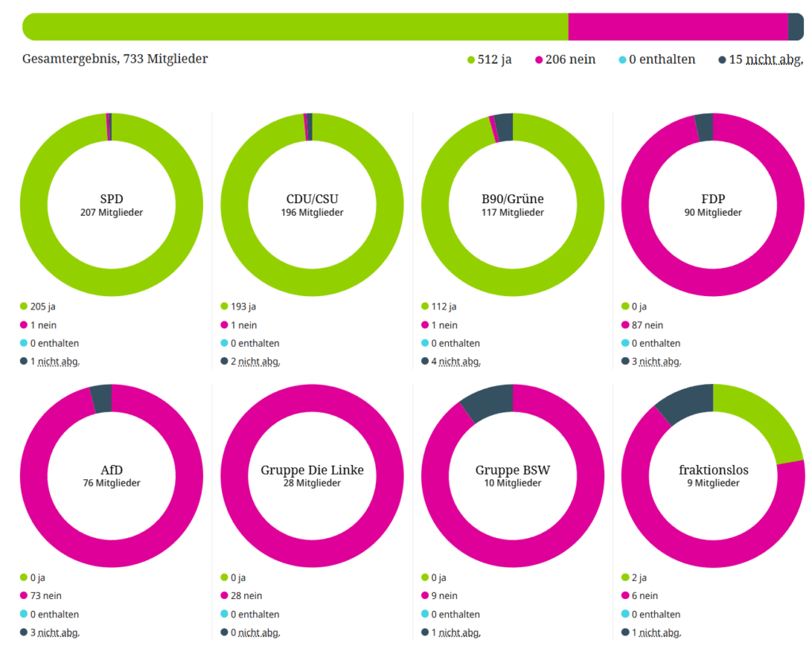Select the AfD donut chart center label
This screenshot has width=812, height=657.
coord(112,476)
